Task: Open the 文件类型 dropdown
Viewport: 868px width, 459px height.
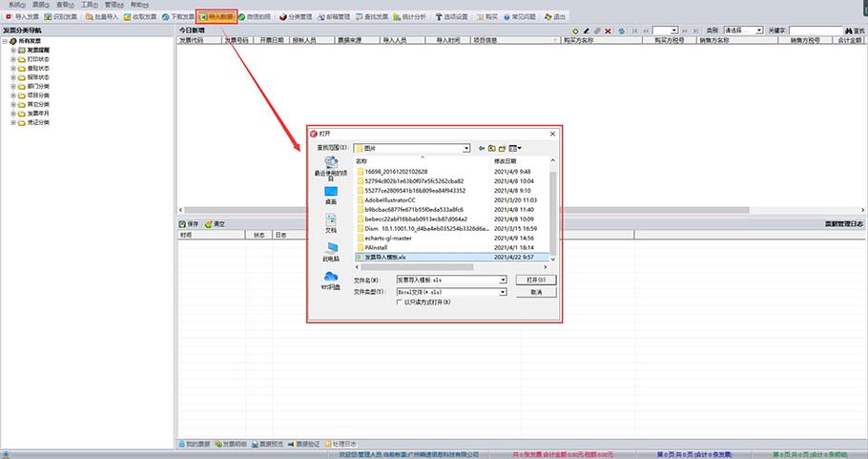Action: [x=502, y=292]
